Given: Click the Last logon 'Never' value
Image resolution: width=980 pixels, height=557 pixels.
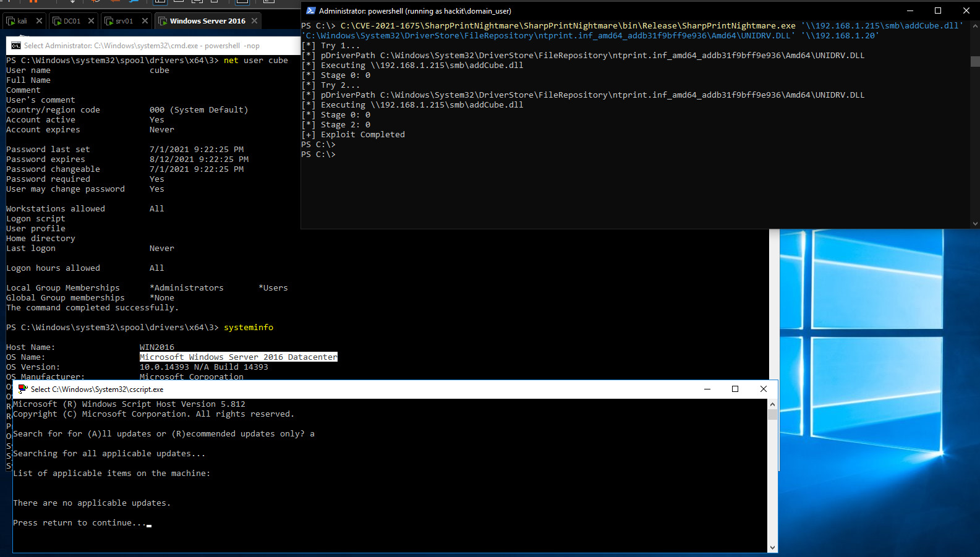Looking at the screenshot, I should point(162,249).
